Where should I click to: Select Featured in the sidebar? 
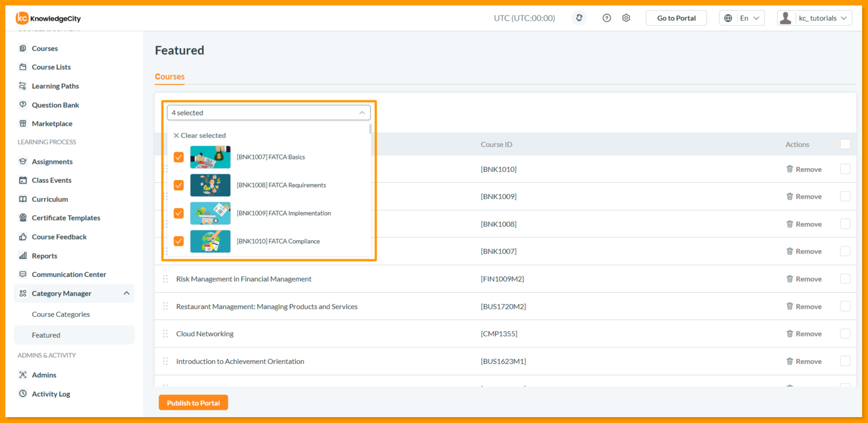(x=74, y=335)
